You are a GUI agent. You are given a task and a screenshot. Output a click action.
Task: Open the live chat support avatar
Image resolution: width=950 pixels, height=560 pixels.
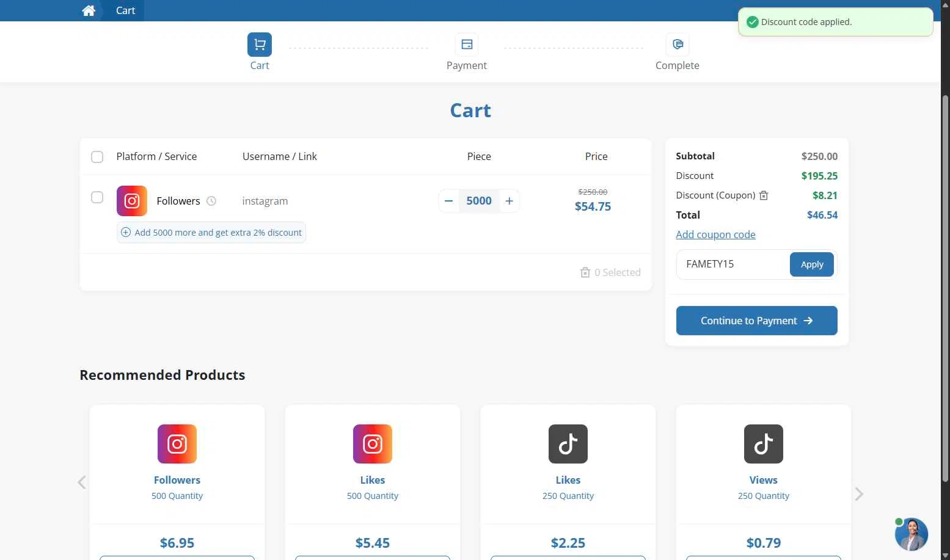[912, 534]
